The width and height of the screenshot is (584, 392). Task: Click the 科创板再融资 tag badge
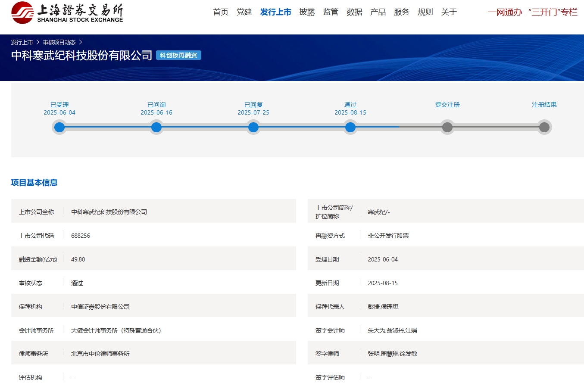tap(178, 55)
